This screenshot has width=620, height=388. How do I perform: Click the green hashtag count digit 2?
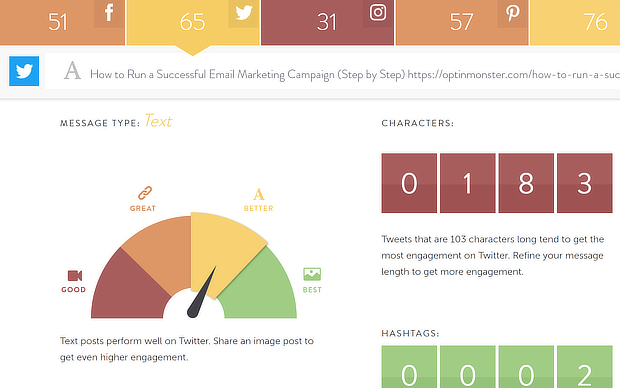(584, 367)
